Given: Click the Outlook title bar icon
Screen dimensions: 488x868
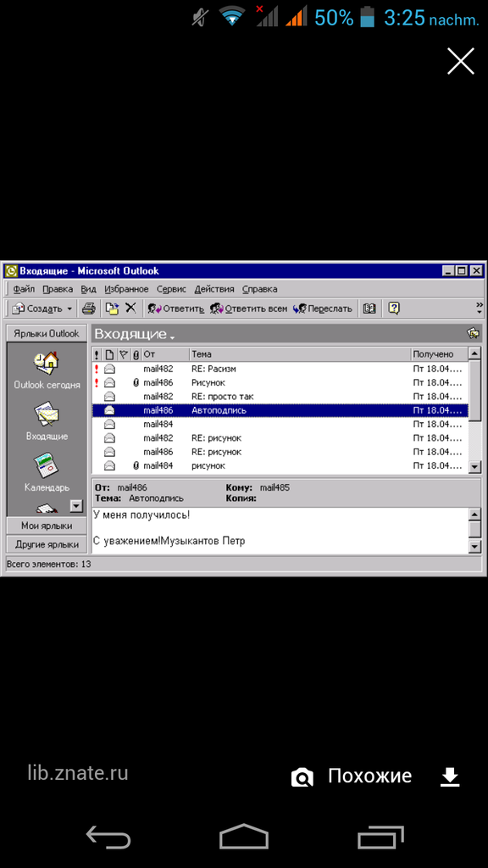Looking at the screenshot, I should [x=11, y=270].
